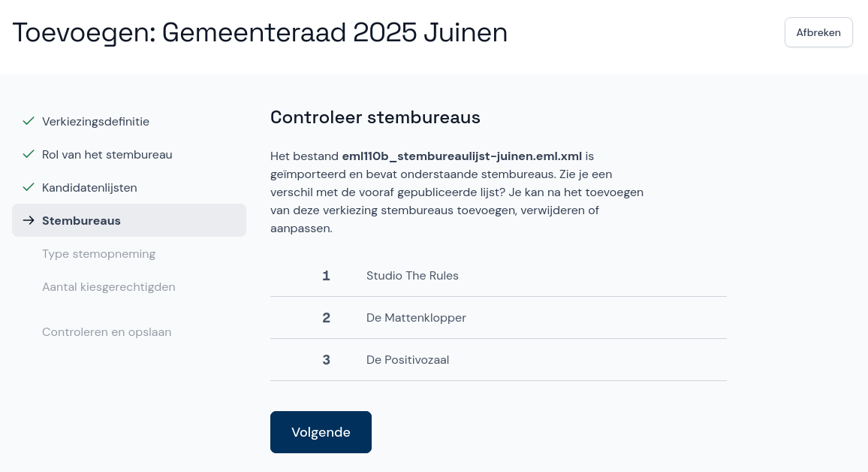Screen dimensions: 868x472
Task: Click the filename eml110b_stembureaulijst-juinen.eml.xml
Action: click(461, 156)
